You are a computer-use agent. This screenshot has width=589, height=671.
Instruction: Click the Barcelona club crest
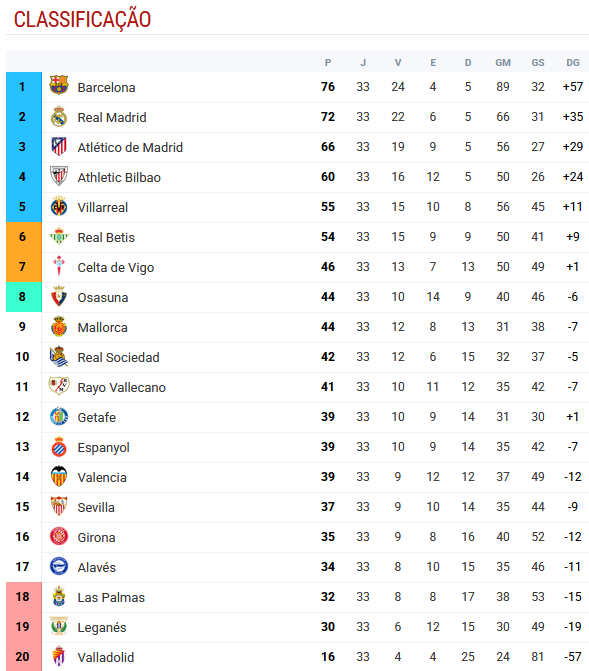(59, 85)
